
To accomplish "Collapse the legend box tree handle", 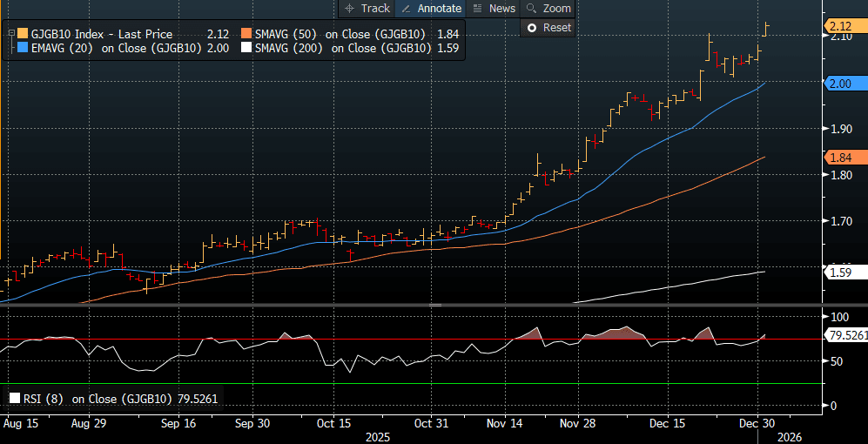I will 10,34.
